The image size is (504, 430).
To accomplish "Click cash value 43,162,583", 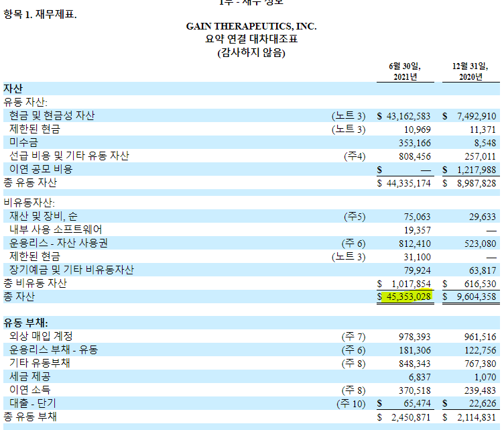I will point(408,116).
